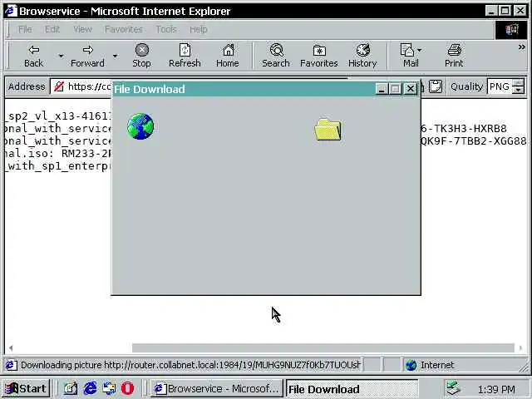
Task: Click the clipboard icon beside Quality
Action: coord(436,86)
